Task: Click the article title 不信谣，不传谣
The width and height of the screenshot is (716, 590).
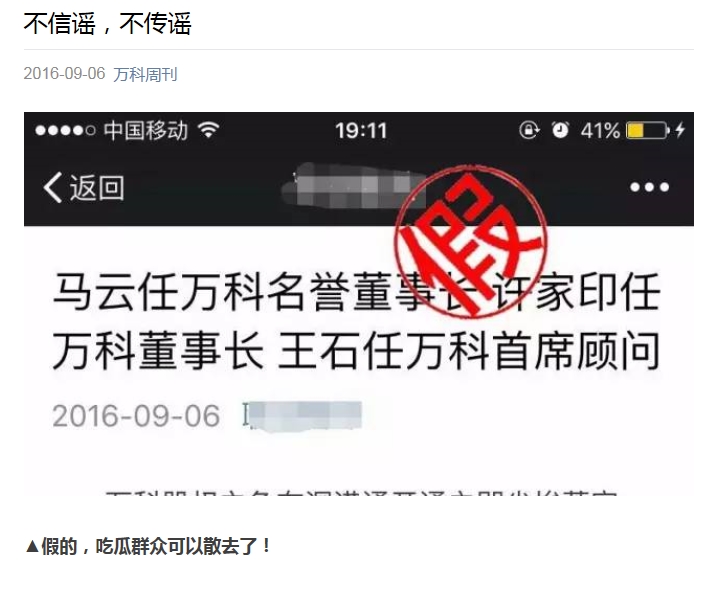Action: pos(107,23)
